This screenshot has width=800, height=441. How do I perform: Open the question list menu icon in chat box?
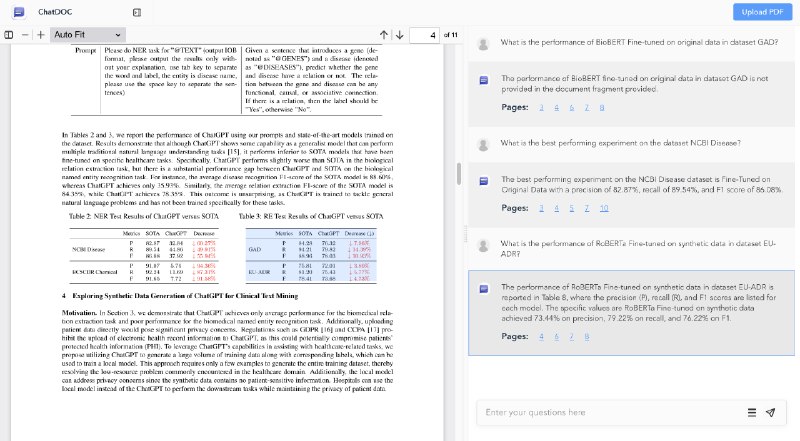tap(752, 412)
